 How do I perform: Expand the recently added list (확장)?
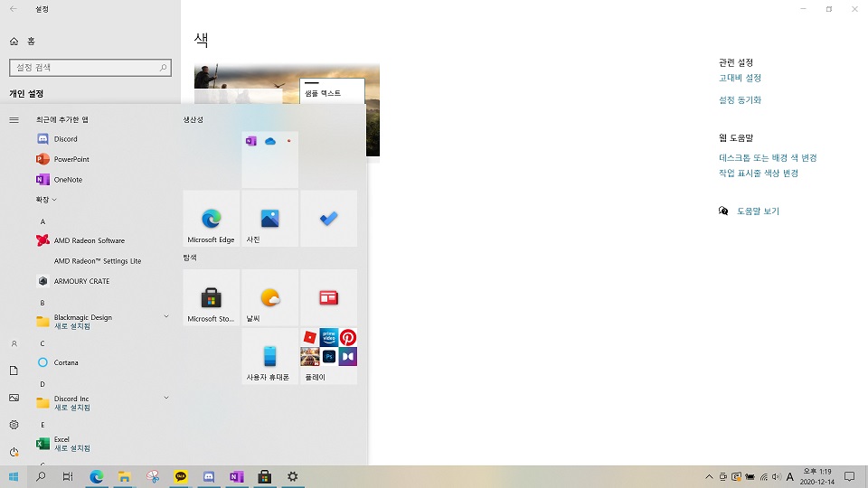[x=46, y=200]
